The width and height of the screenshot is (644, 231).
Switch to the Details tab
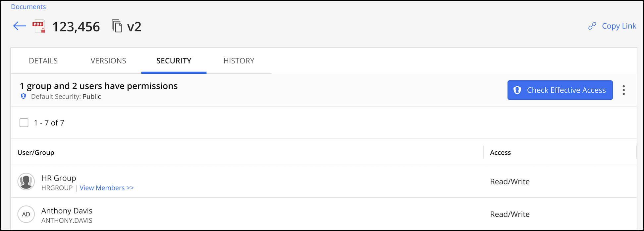43,61
